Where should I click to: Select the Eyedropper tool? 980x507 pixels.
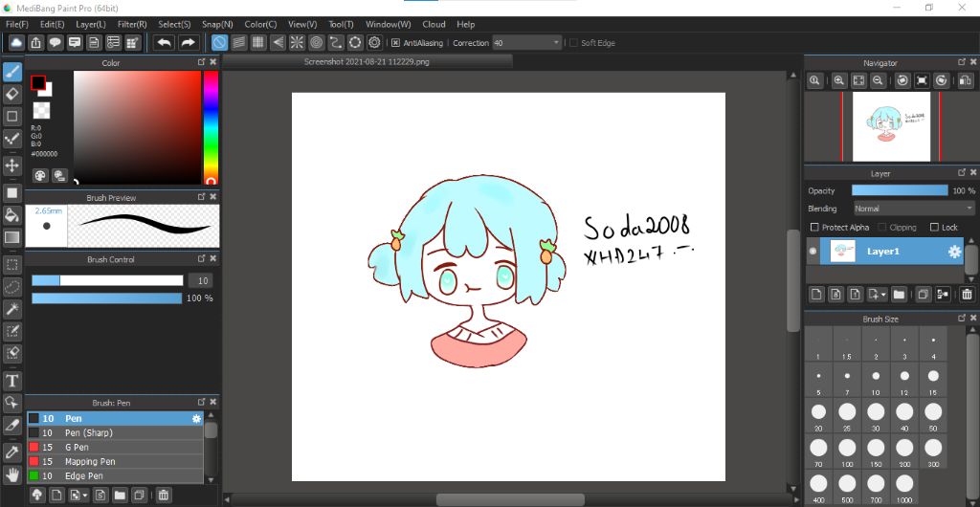(x=11, y=452)
